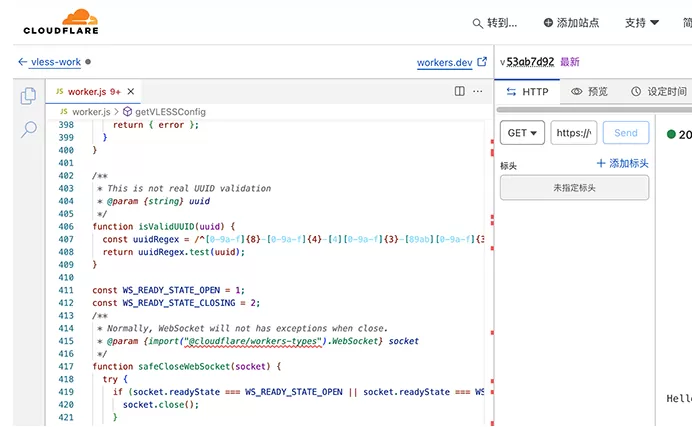Click line number 406
692x427 pixels.
66,227
